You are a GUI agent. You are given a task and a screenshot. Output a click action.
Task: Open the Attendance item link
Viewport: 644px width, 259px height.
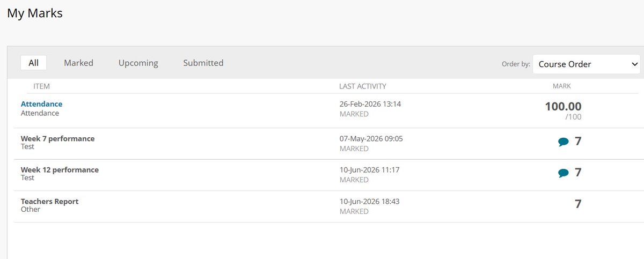tap(41, 104)
